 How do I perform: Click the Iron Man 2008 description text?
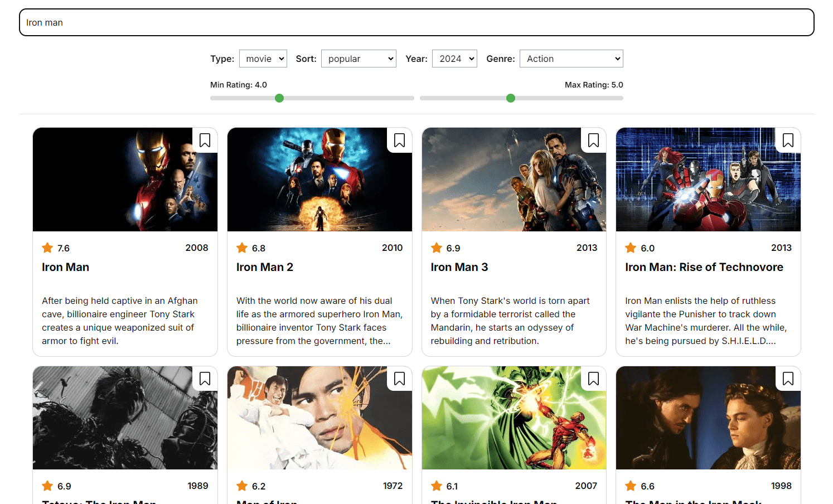(x=120, y=321)
